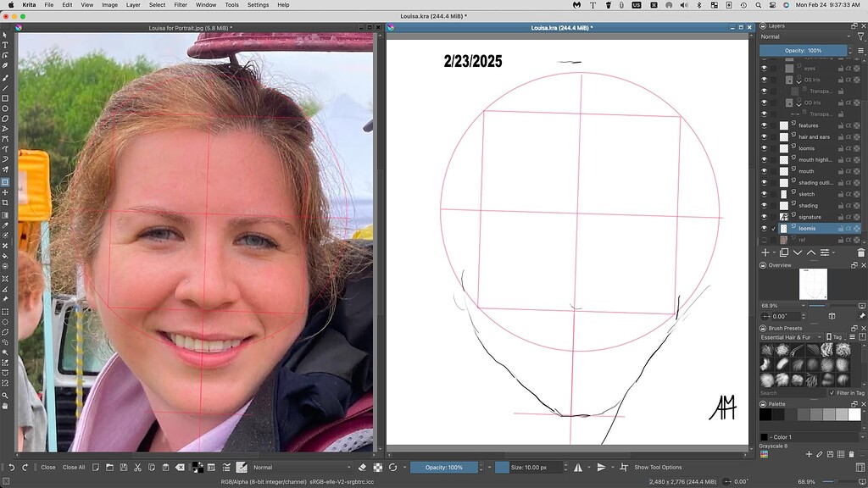Click the Cut scissors icon
Viewport: 868px width, 488px height.
pyautogui.click(x=137, y=467)
